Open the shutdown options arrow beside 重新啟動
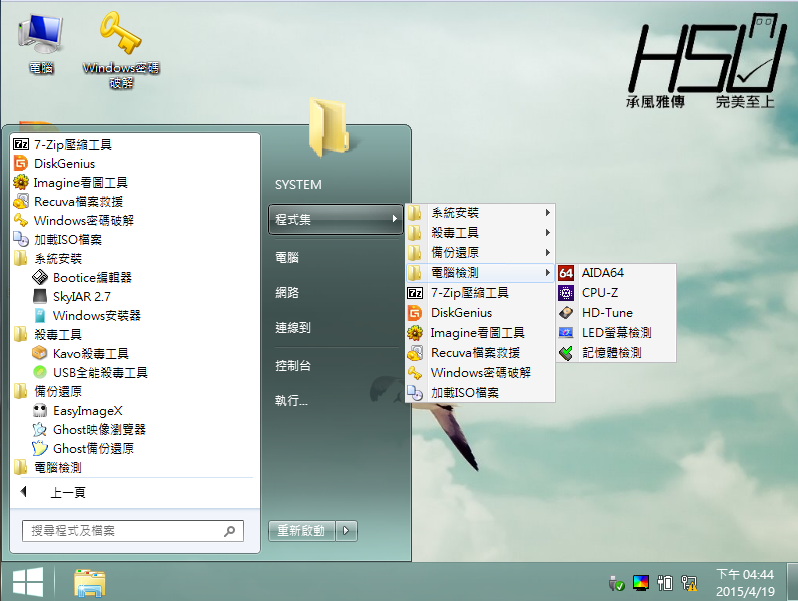 pos(346,531)
